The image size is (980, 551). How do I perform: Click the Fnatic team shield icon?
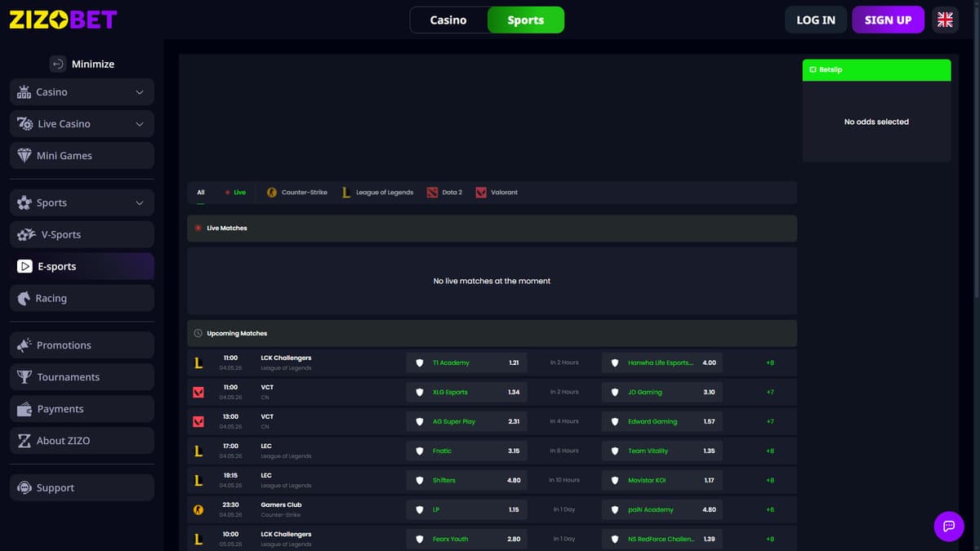point(420,451)
